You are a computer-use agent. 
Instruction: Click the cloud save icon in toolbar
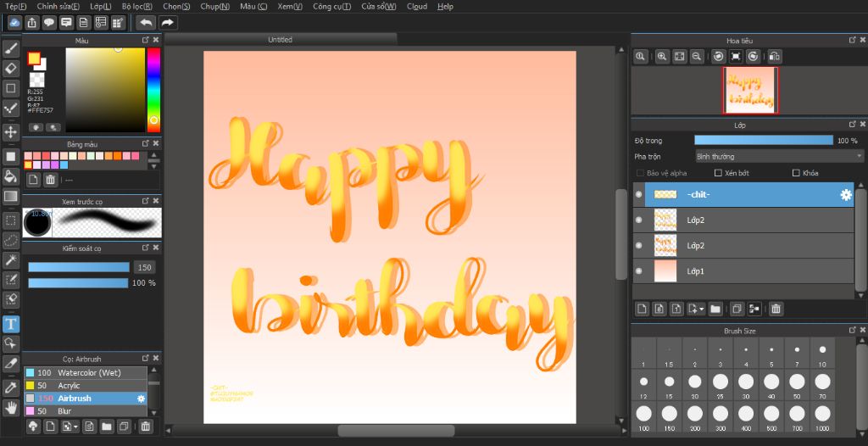click(14, 23)
